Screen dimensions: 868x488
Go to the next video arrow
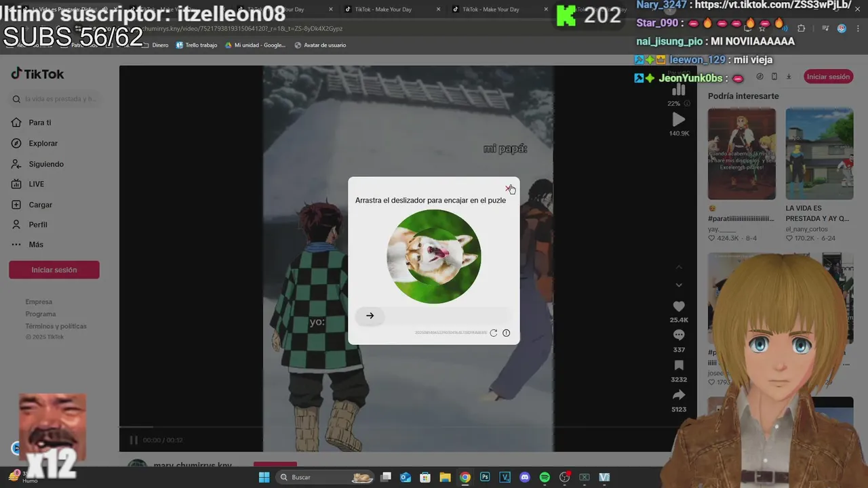click(679, 285)
